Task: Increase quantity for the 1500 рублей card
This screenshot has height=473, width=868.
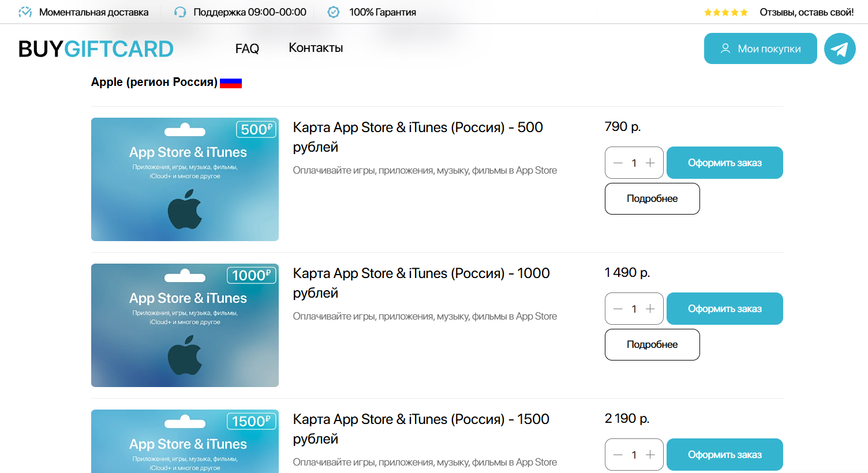Action: click(x=651, y=455)
